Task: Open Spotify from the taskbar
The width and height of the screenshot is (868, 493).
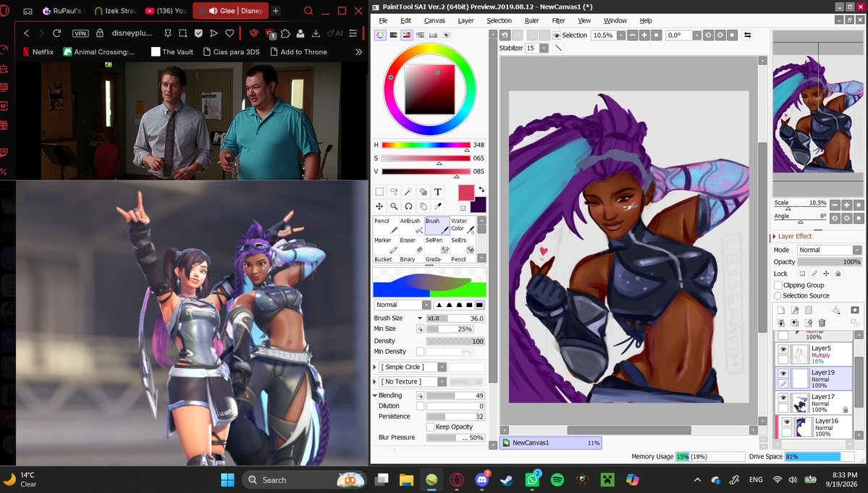Action: coord(557,480)
